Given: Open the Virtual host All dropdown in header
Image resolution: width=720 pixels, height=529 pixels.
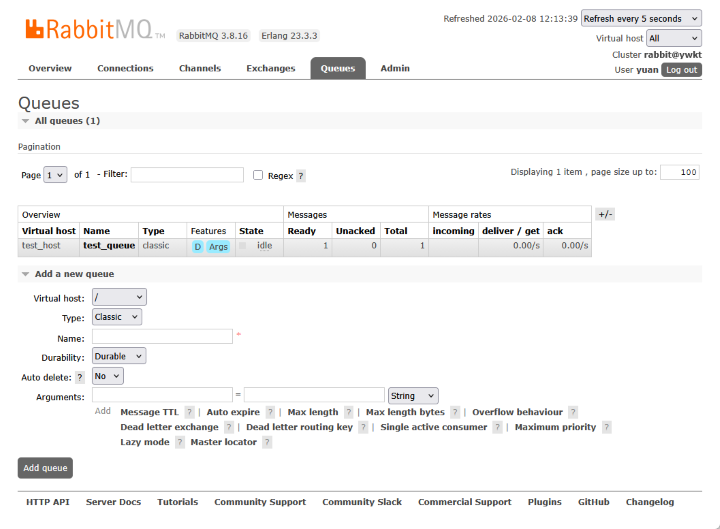Looking at the screenshot, I should pos(674,39).
